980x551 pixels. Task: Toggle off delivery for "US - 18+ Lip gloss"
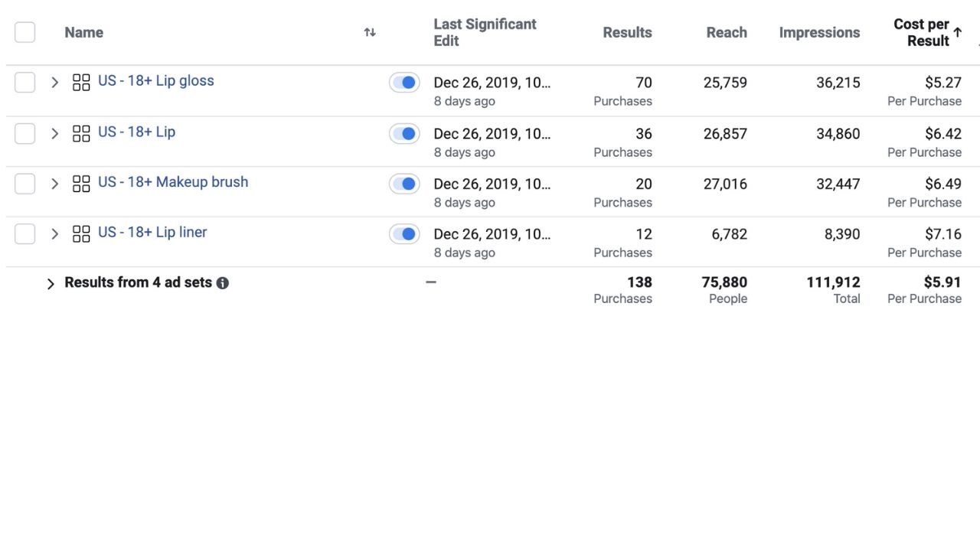point(404,82)
